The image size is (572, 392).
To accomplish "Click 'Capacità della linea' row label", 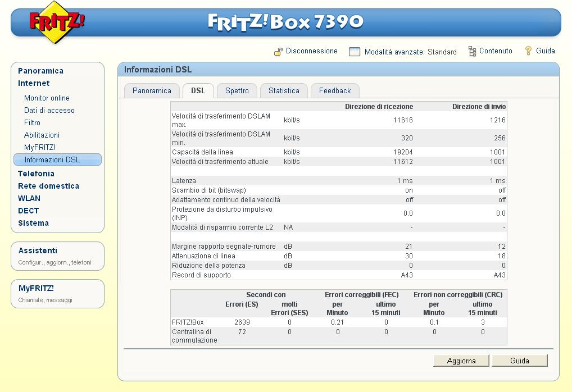I will click(x=202, y=152).
